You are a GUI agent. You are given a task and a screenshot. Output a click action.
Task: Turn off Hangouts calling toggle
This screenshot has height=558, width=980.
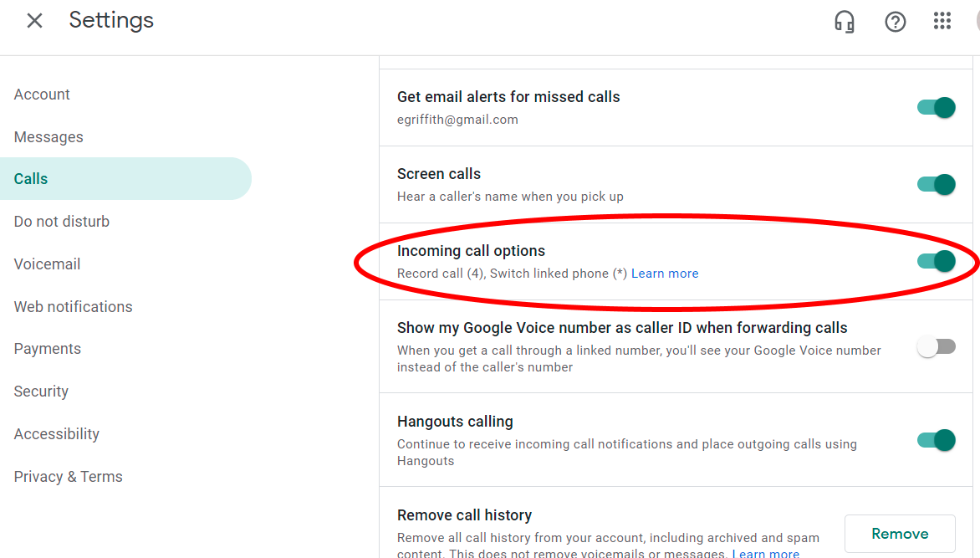pyautogui.click(x=937, y=440)
